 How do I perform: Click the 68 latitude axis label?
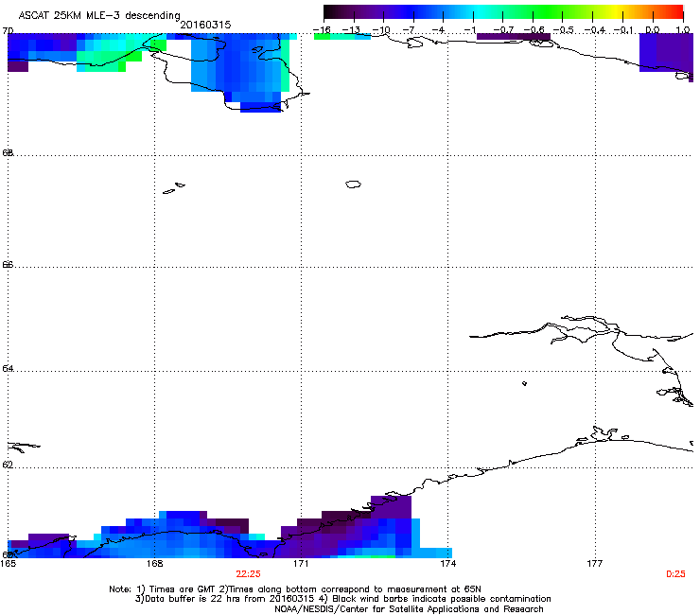(x=8, y=152)
